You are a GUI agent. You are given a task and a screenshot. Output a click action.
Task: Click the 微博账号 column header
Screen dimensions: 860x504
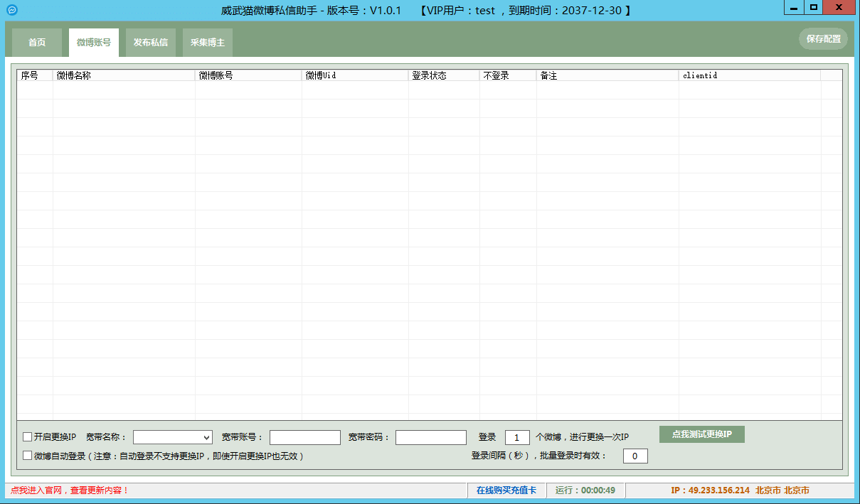pos(248,75)
